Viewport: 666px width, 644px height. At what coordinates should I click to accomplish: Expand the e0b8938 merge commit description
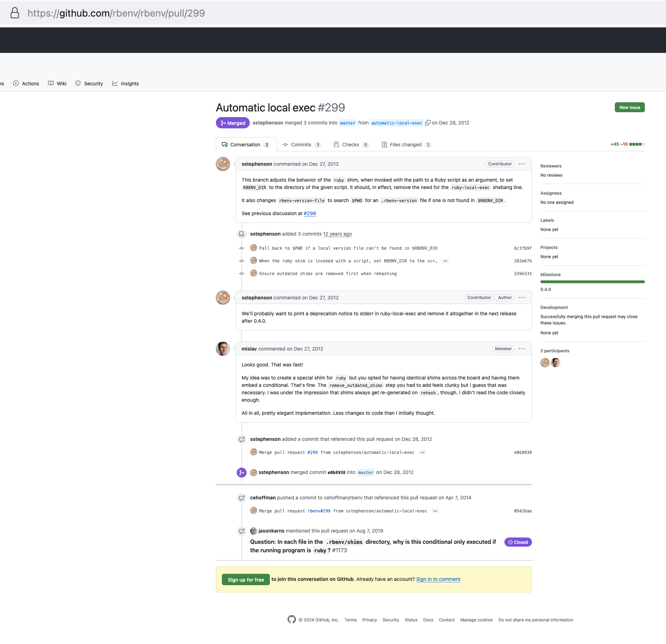pos(422,452)
